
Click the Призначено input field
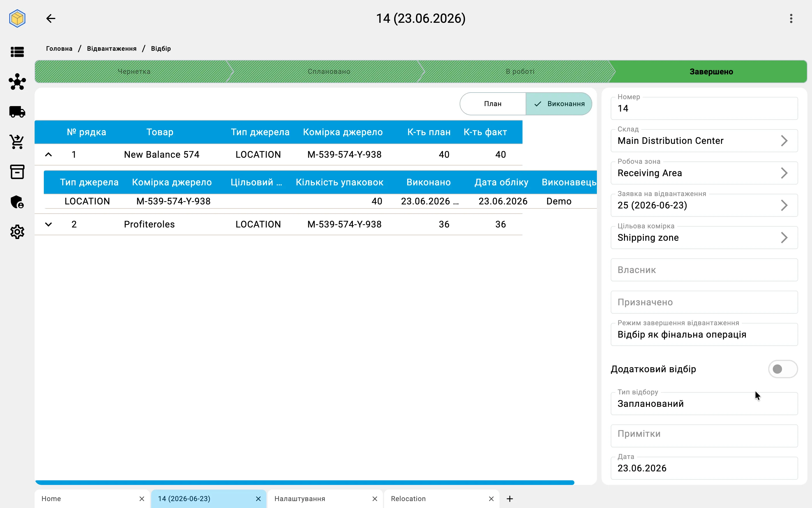704,302
